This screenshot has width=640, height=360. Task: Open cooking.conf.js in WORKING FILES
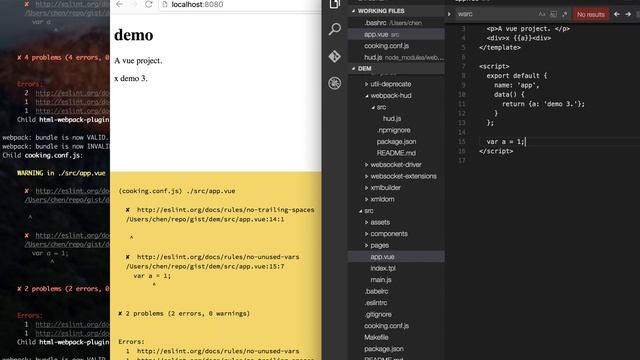pyautogui.click(x=396, y=46)
